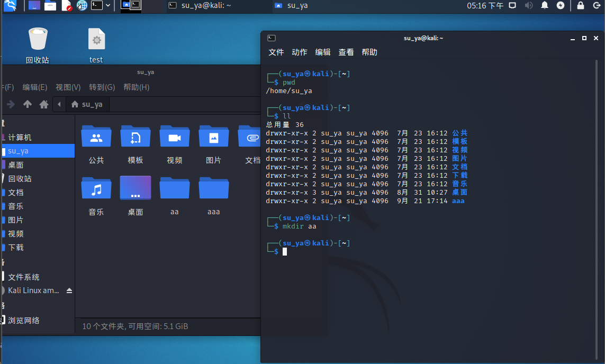Select 视频 in the file manager sidebar

[38, 234]
